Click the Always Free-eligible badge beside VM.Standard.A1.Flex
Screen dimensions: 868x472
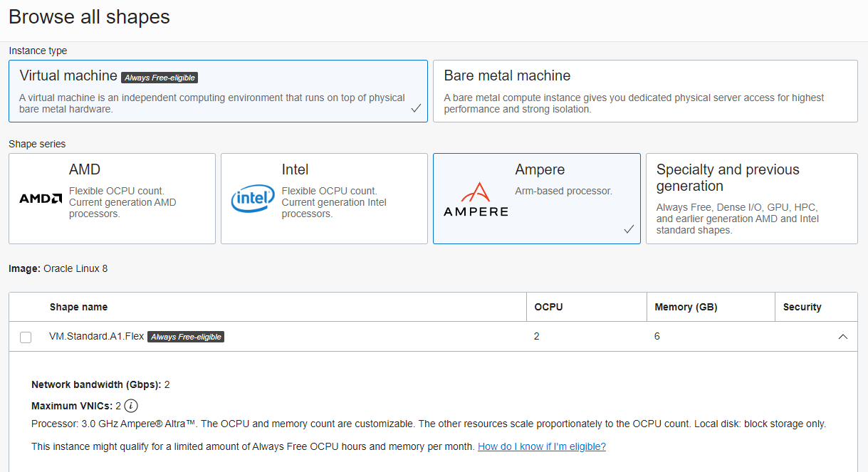tap(186, 337)
